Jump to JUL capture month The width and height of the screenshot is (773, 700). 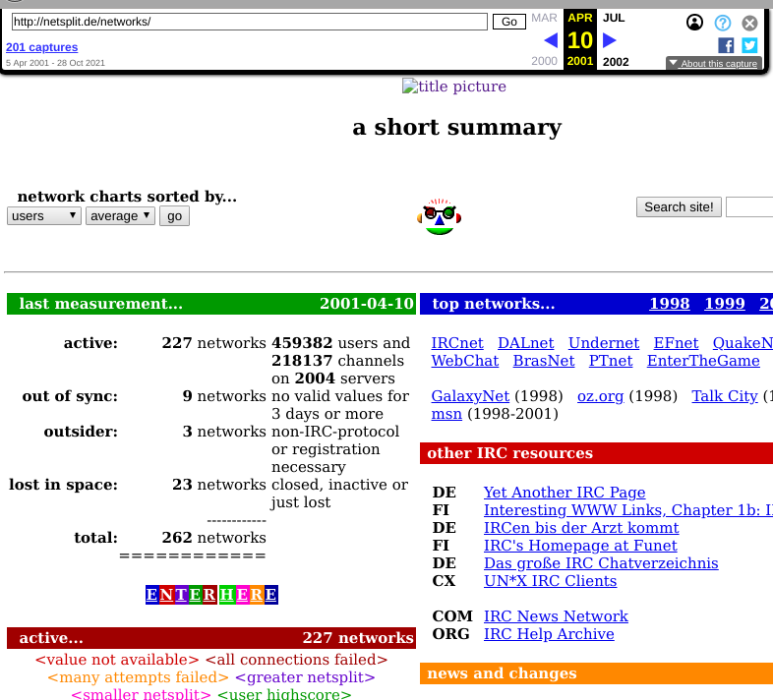[614, 18]
